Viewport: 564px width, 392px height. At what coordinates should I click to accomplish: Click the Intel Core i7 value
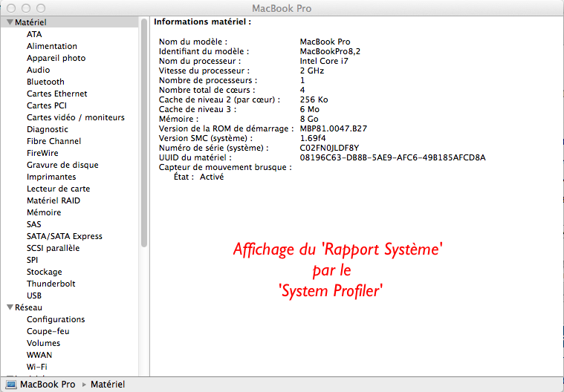324,61
